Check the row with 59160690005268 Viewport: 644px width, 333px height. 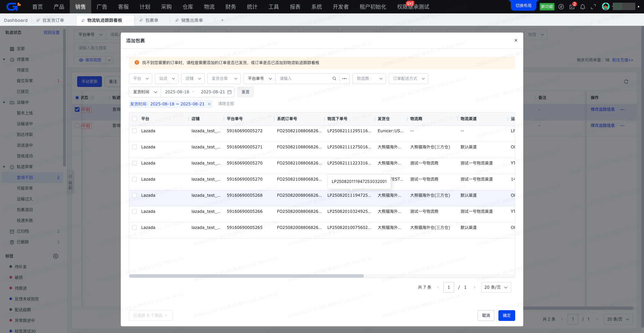135,195
